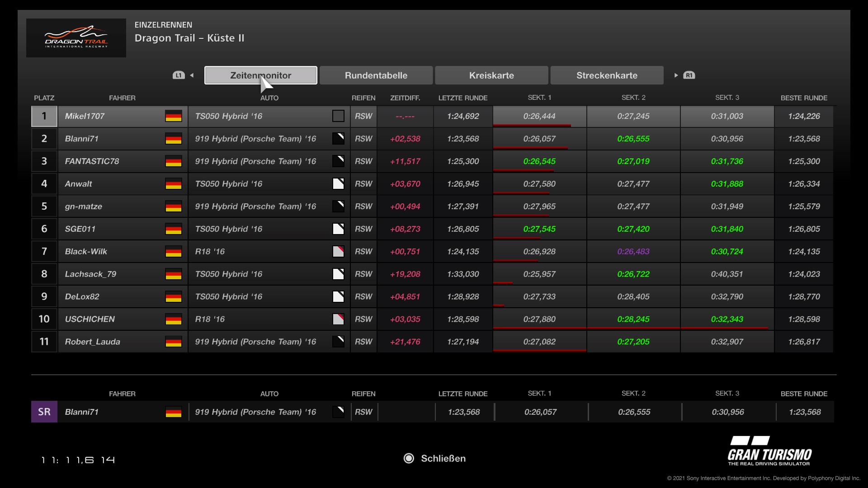Click the German flag next to Mikel1707

[173, 116]
